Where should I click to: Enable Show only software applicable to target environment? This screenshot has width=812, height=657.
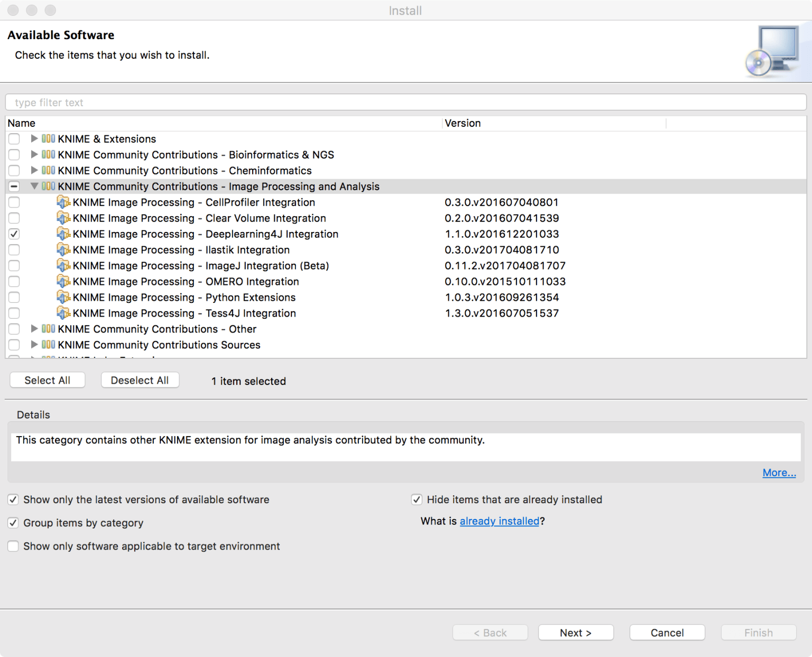point(13,546)
